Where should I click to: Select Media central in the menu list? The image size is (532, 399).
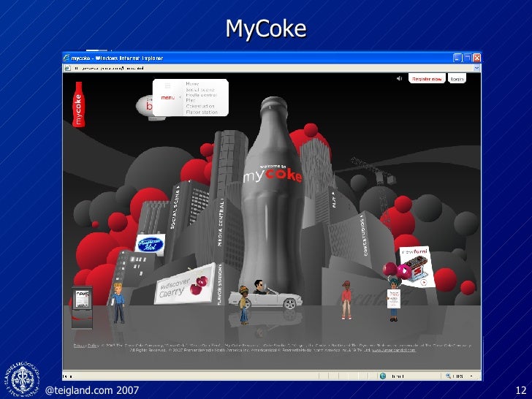click(x=201, y=95)
